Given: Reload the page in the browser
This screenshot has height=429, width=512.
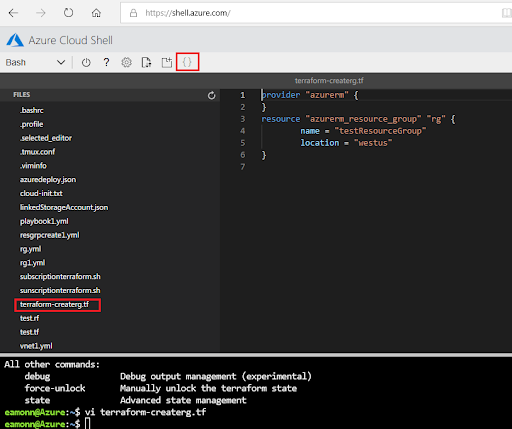Looking at the screenshot, I should pyautogui.click(x=68, y=13).
